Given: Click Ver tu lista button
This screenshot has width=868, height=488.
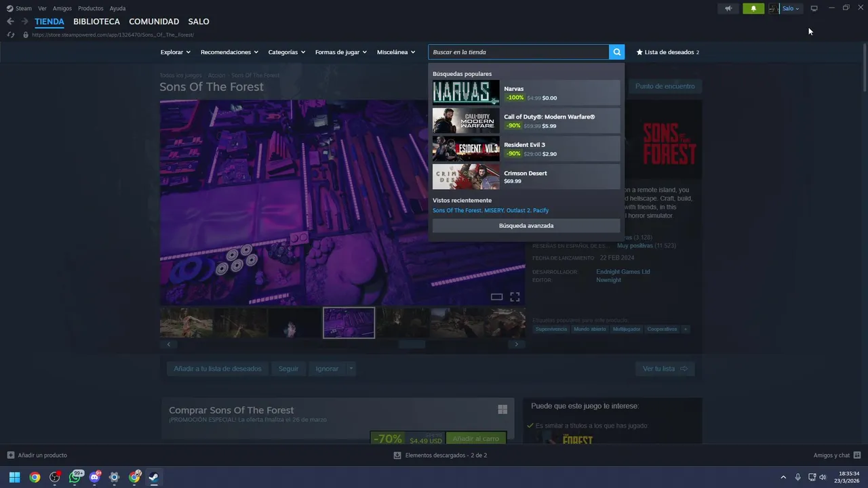Looking at the screenshot, I should (x=665, y=369).
